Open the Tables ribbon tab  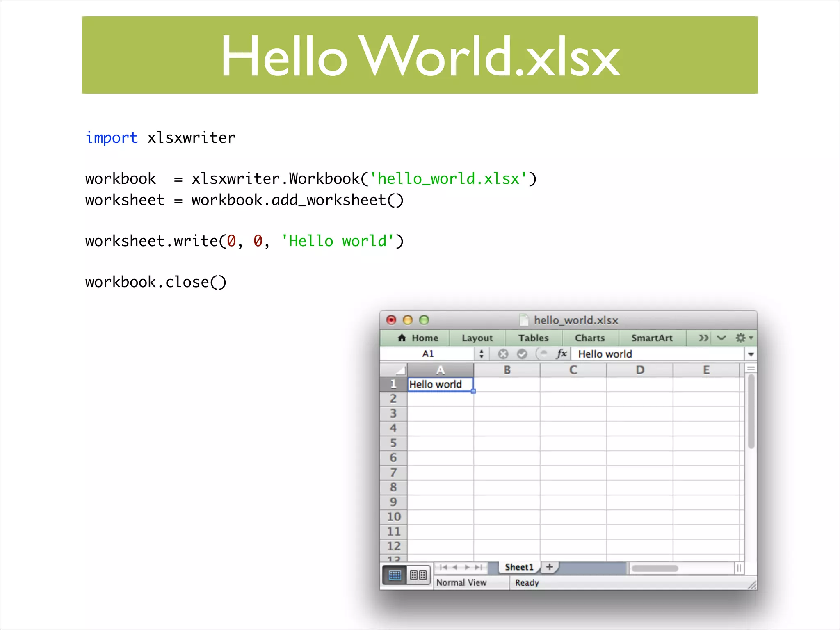(533, 338)
